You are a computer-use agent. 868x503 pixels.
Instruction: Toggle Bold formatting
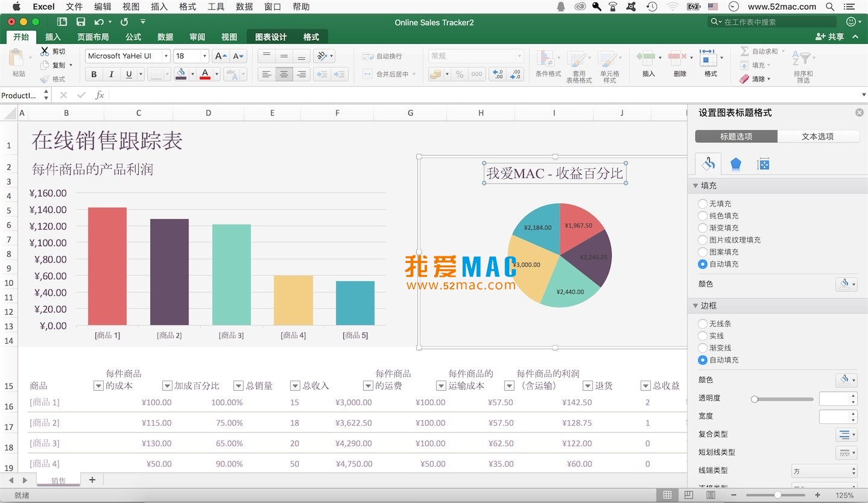[93, 74]
